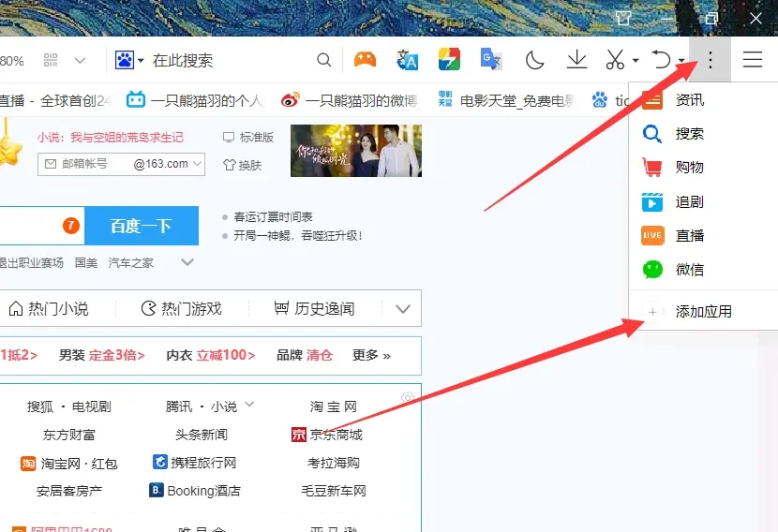Click 内衣 立减100 promo link
The width and height of the screenshot is (778, 532).
(x=211, y=355)
